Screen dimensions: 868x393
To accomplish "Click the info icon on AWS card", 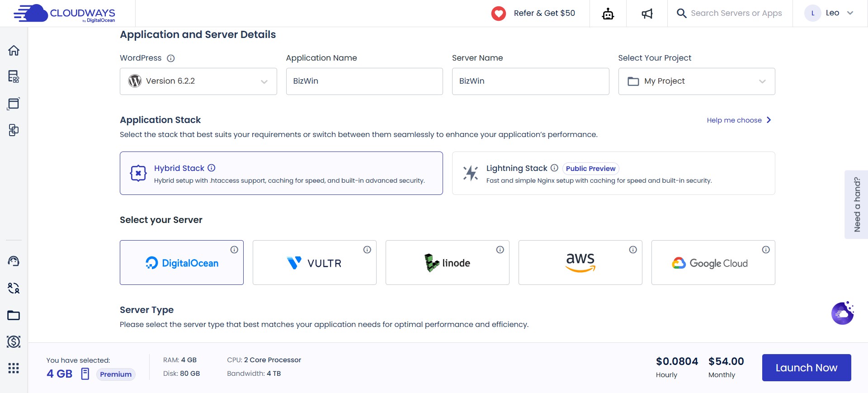I will click(x=633, y=250).
